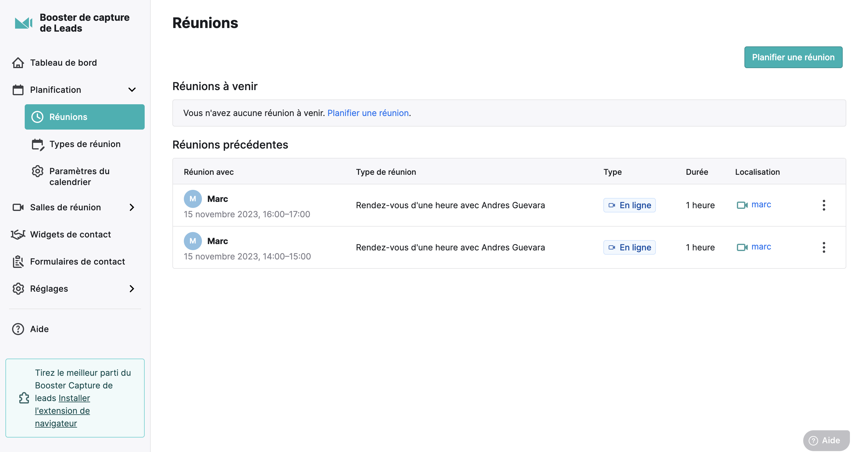This screenshot has height=452, width=868.
Task: Click the Durée column header
Action: tap(697, 172)
